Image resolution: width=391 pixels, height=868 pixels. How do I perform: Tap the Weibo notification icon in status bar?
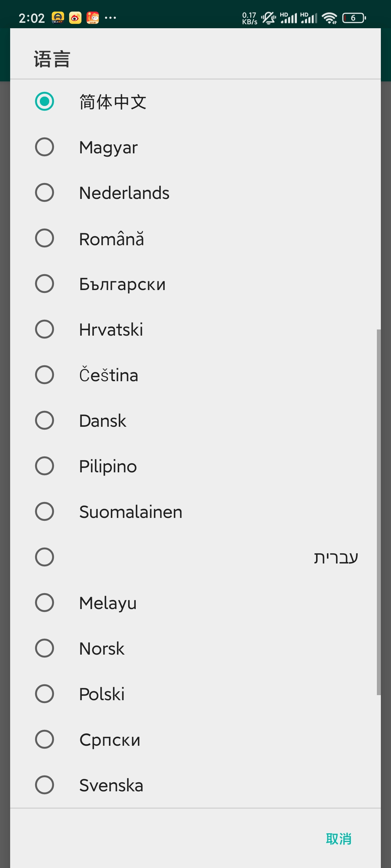click(x=75, y=18)
